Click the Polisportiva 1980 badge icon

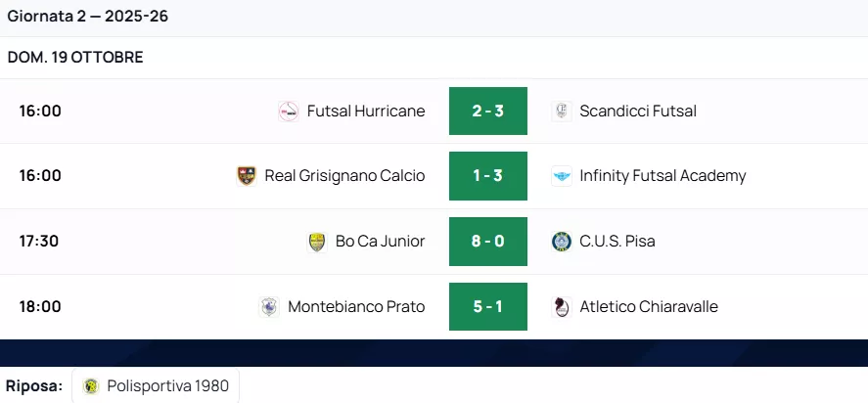tap(91, 386)
